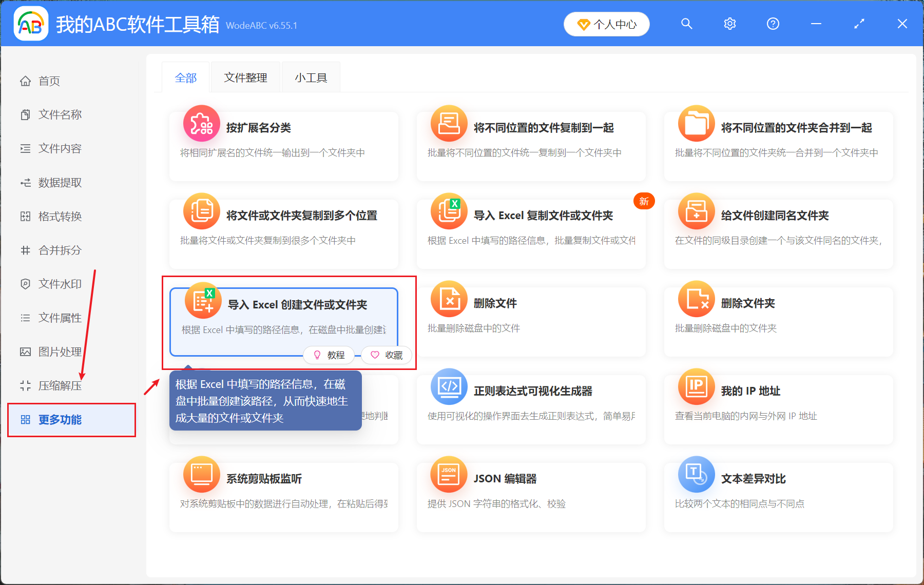This screenshot has width=924, height=585.
Task: Switch to the 文件整理 tab
Action: 245,77
